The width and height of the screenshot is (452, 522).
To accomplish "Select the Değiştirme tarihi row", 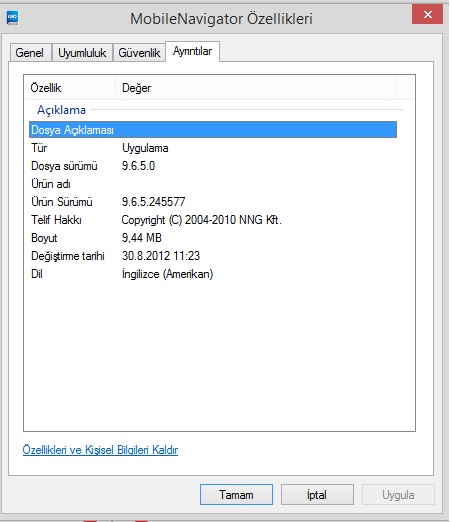I will pyautogui.click(x=213, y=256).
